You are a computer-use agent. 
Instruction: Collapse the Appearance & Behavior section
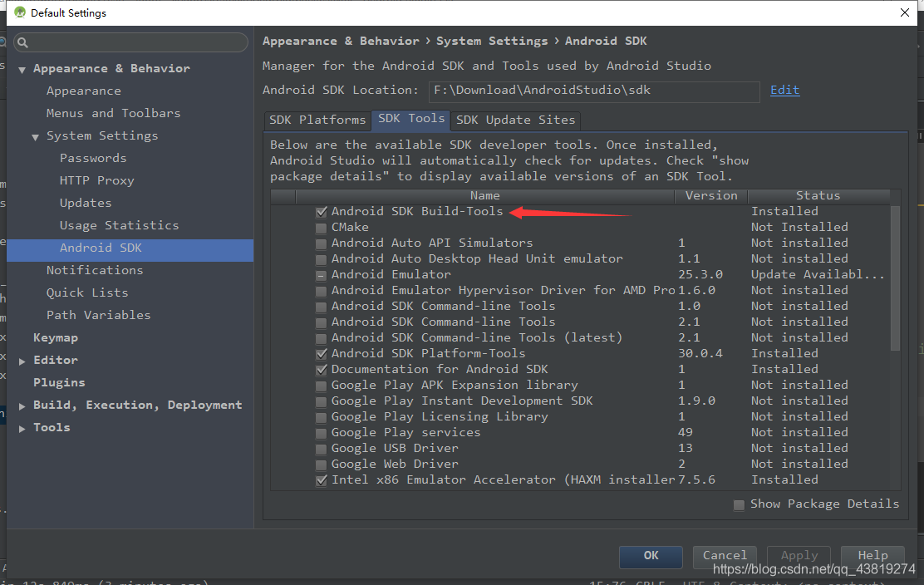(x=22, y=70)
